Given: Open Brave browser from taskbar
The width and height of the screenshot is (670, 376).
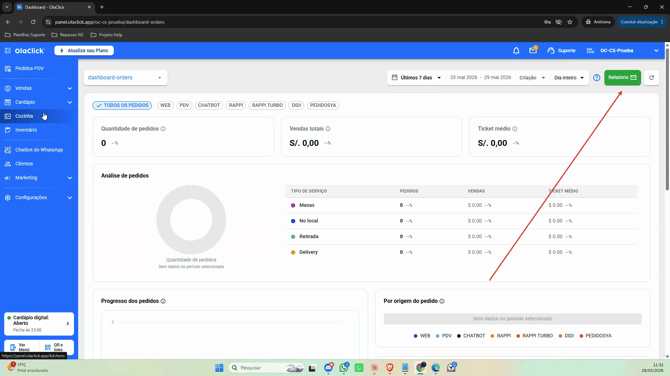Looking at the screenshot, I should tap(390, 368).
